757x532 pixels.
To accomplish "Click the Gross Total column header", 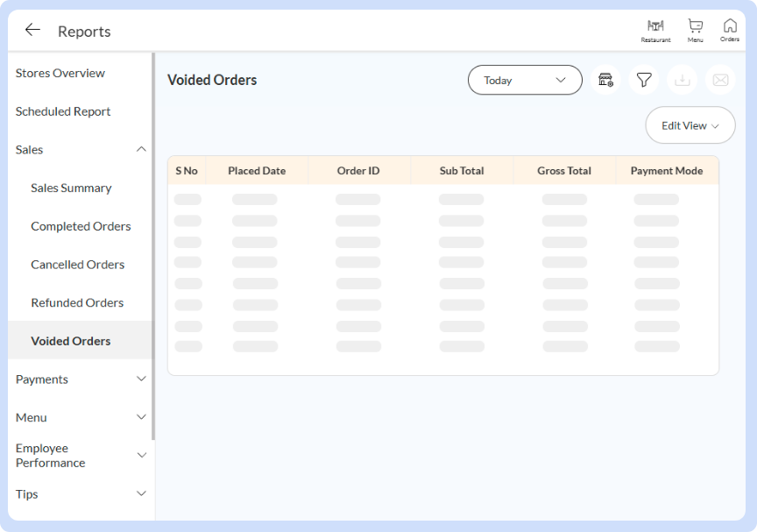I will click(564, 171).
